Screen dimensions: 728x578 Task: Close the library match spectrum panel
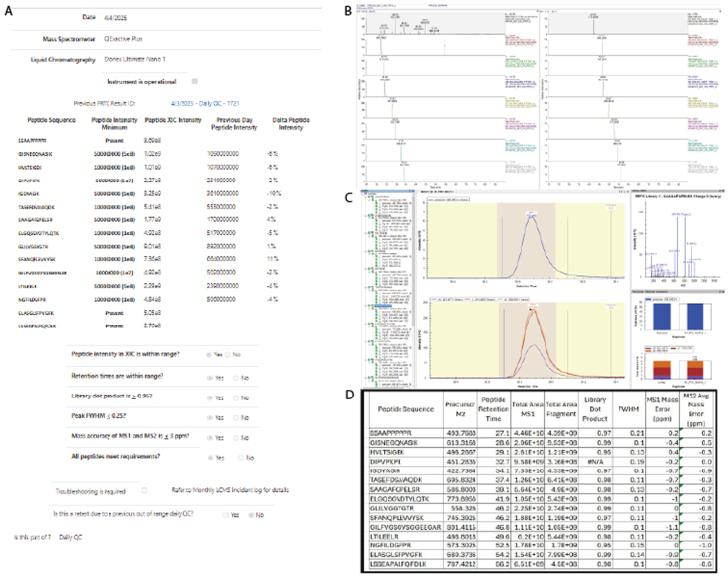click(x=722, y=191)
